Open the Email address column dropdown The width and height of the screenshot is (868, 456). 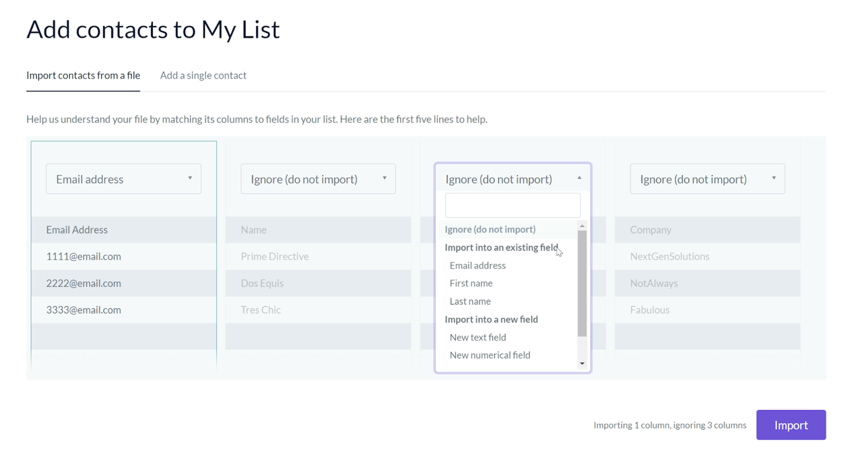click(123, 179)
